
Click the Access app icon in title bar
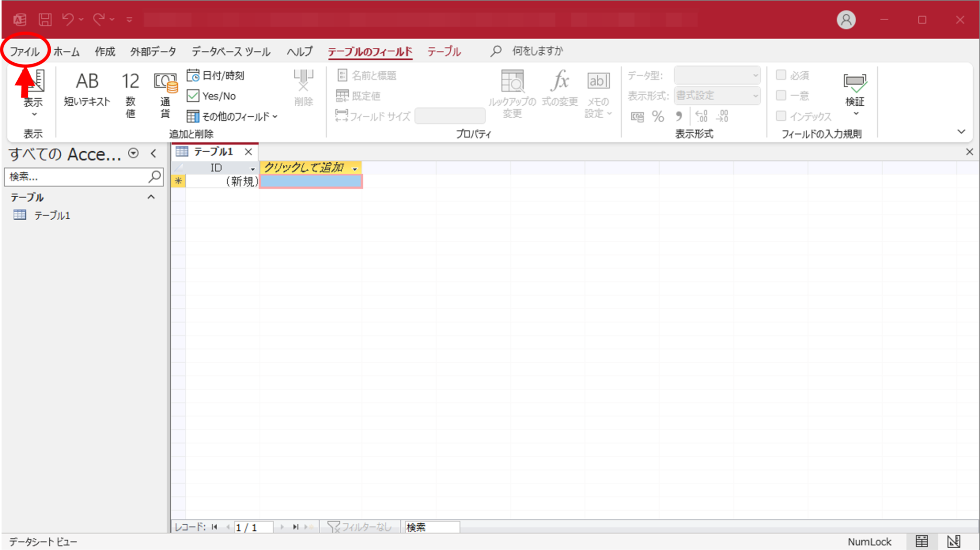pos(20,20)
